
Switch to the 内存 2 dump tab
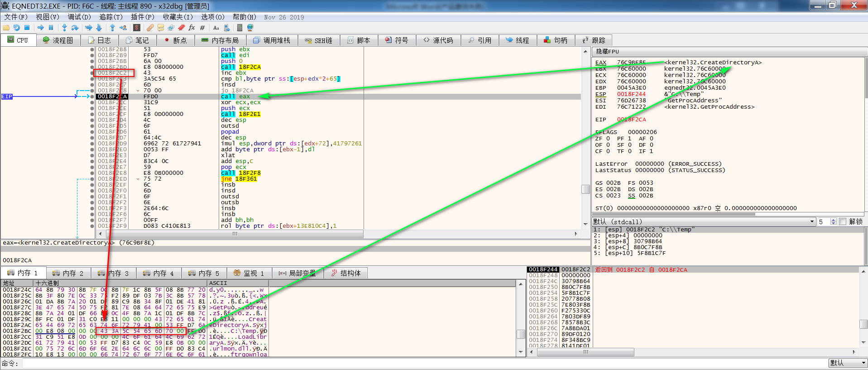(68, 273)
